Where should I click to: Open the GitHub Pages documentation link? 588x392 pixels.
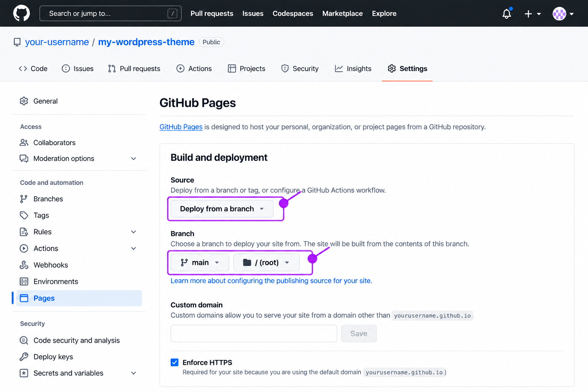coord(181,127)
